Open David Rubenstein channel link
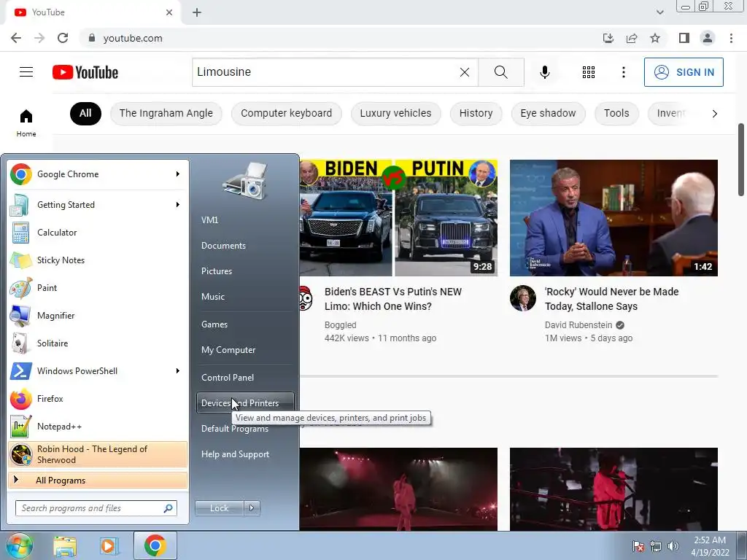 (x=578, y=324)
